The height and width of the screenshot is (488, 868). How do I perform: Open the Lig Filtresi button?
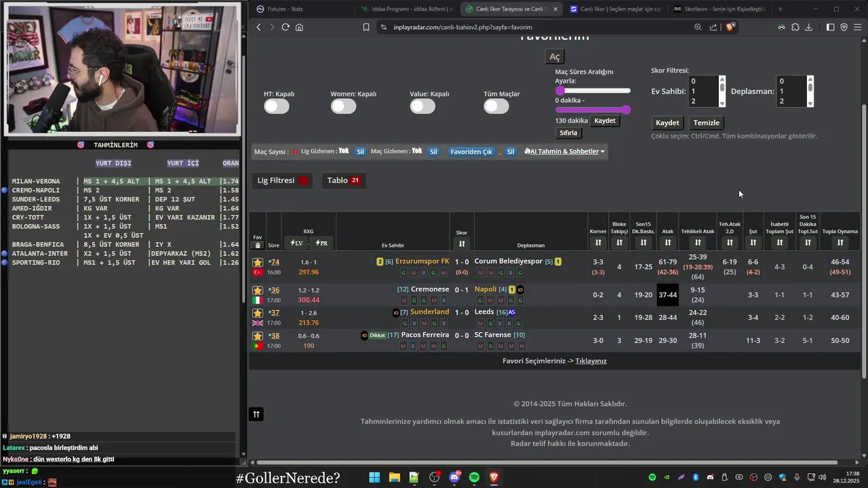[x=283, y=180]
